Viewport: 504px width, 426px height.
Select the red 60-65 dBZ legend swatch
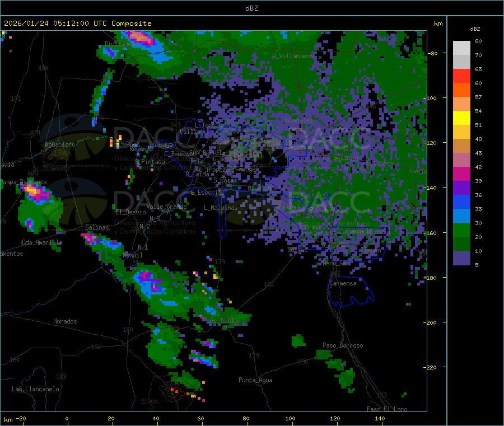(461, 76)
